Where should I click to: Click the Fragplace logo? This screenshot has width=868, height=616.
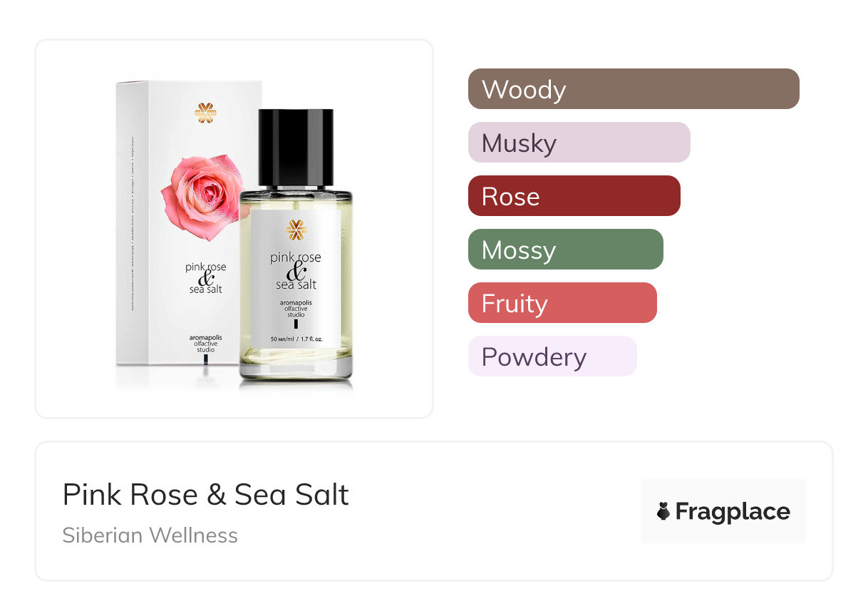click(x=723, y=511)
